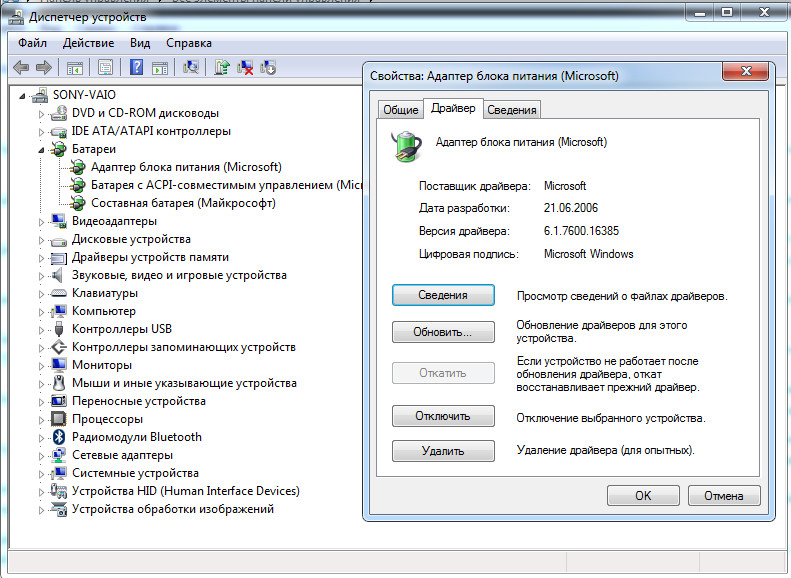Click the Удалить button
The width and height of the screenshot is (791, 578).
443,451
